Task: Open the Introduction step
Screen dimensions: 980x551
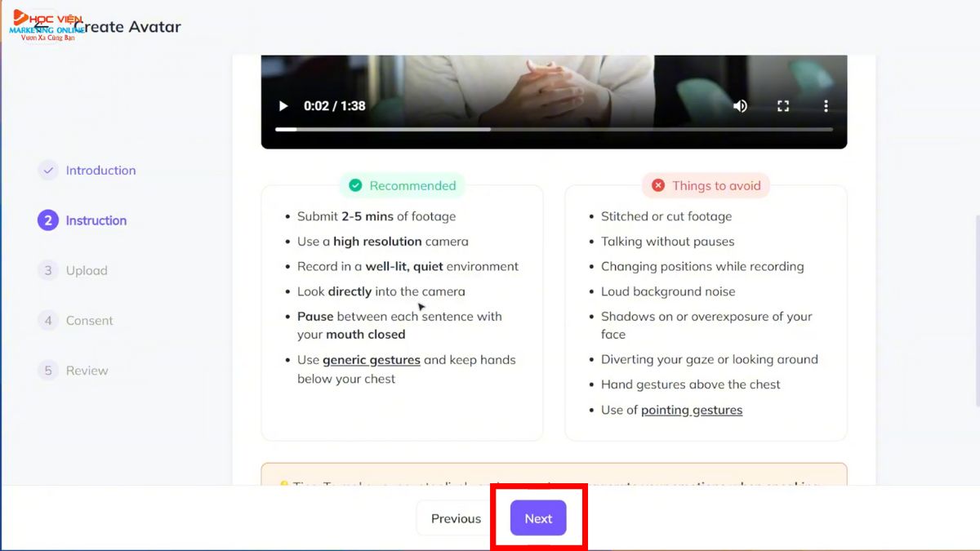Action: 100,171
